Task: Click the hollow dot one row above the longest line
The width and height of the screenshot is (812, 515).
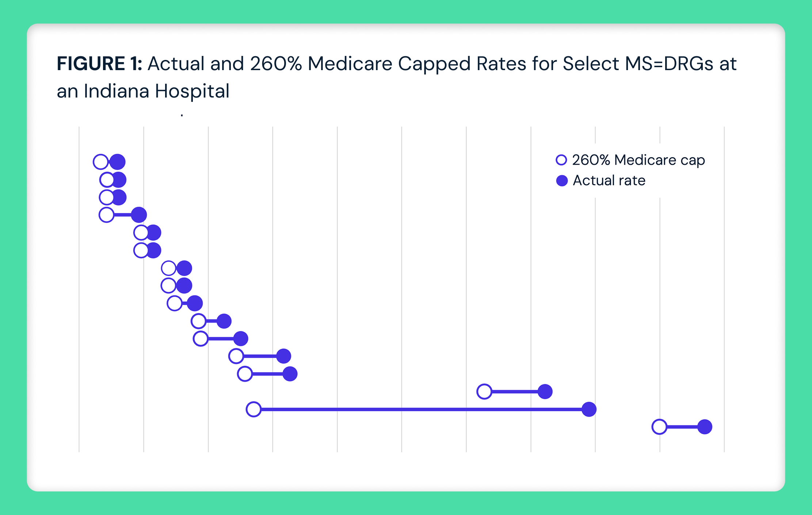Action: click(x=484, y=392)
